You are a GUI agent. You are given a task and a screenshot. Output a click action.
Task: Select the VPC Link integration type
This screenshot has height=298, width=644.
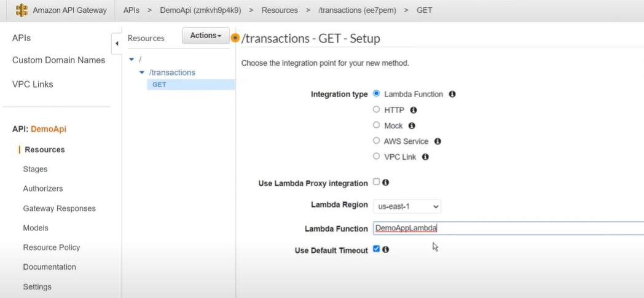tap(376, 157)
